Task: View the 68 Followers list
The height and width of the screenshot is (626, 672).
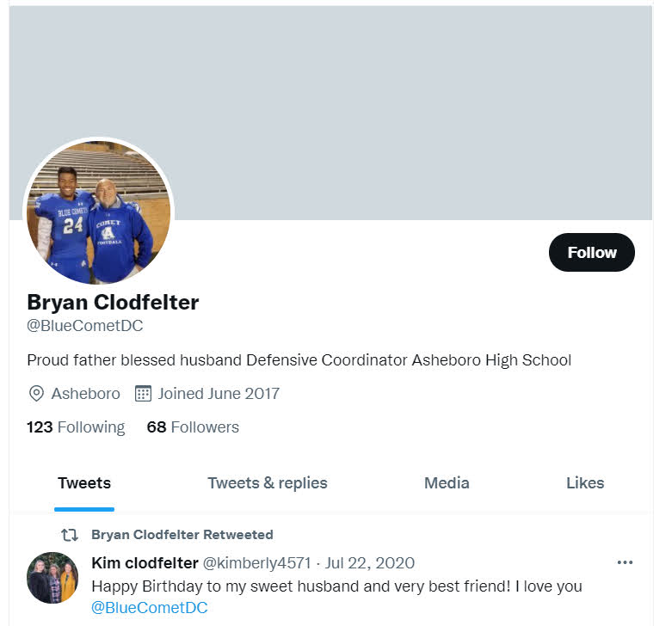Action: click(193, 427)
